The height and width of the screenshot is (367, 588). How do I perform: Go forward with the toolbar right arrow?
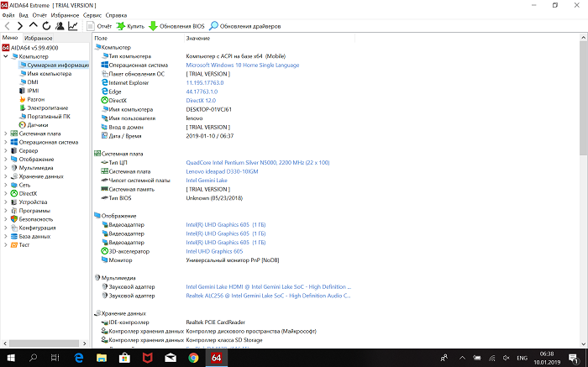20,26
